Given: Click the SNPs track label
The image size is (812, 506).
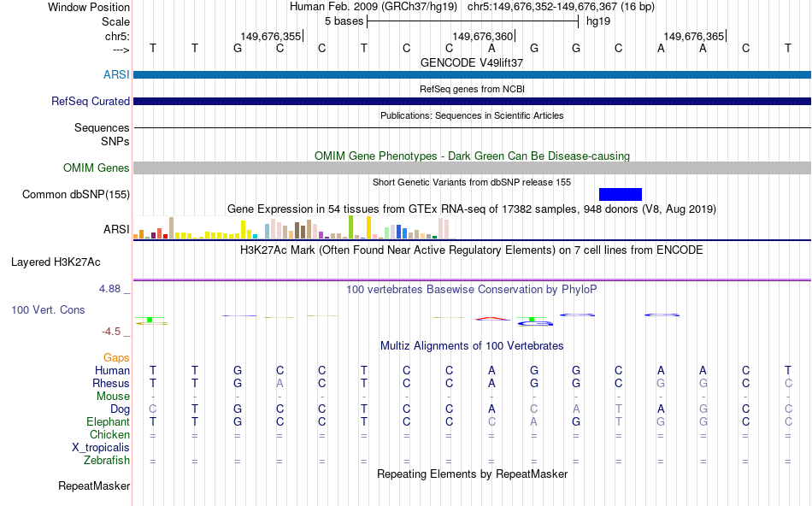Looking at the screenshot, I should (x=115, y=141).
